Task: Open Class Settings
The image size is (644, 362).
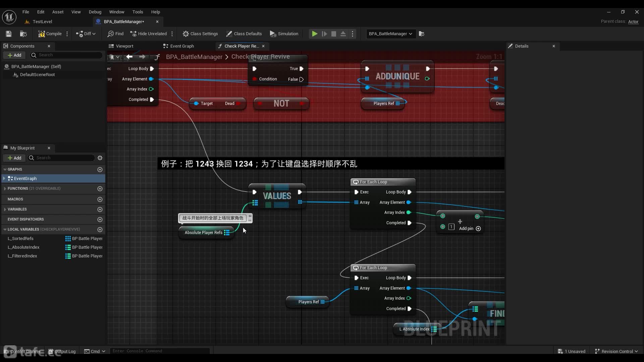Action: tap(200, 34)
